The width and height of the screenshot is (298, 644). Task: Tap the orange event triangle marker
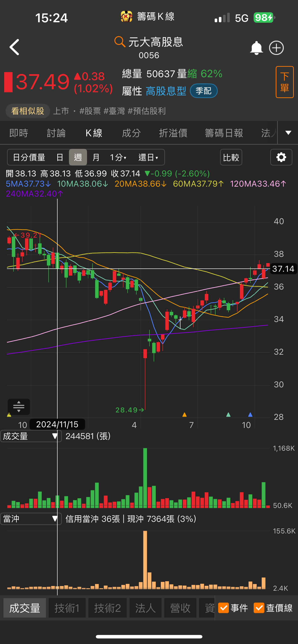point(185,414)
